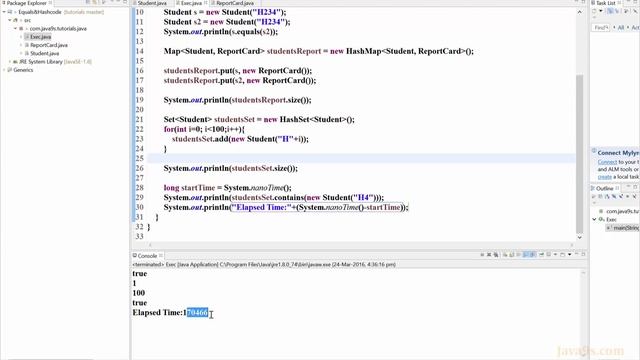Click the editor vertical scrollbar thumb
This screenshot has height=360, width=640.
click(579, 153)
